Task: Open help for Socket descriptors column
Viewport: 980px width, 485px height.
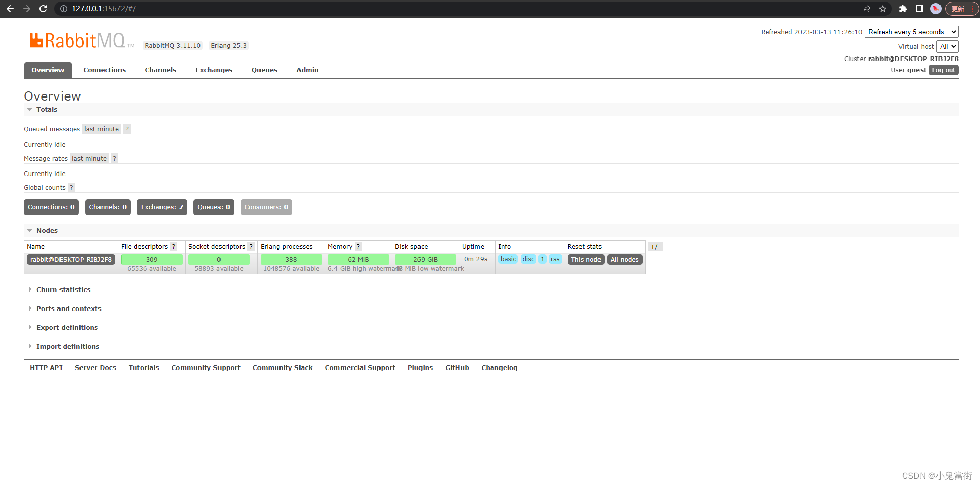Action: pyautogui.click(x=251, y=247)
